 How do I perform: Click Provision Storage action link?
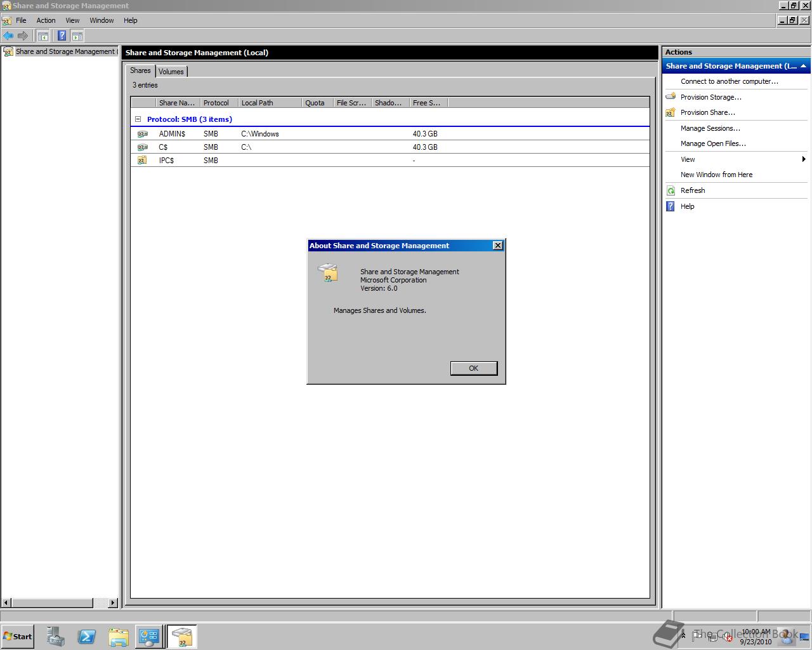711,97
